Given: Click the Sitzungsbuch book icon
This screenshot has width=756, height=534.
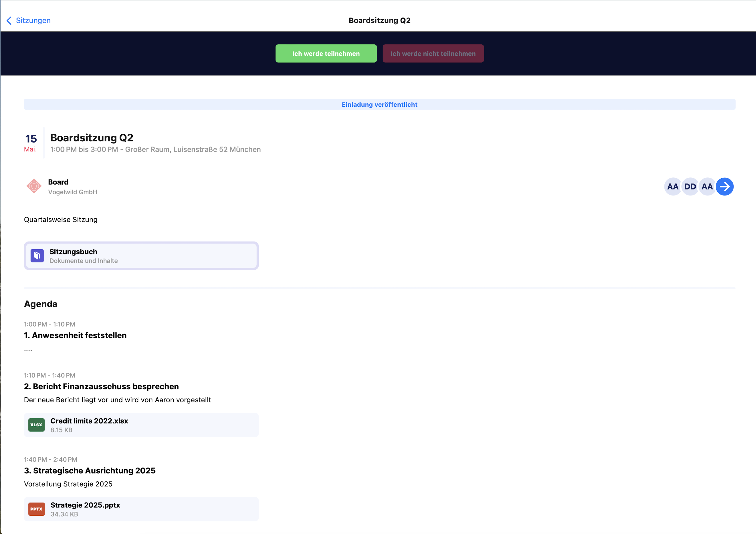Looking at the screenshot, I should (x=37, y=256).
